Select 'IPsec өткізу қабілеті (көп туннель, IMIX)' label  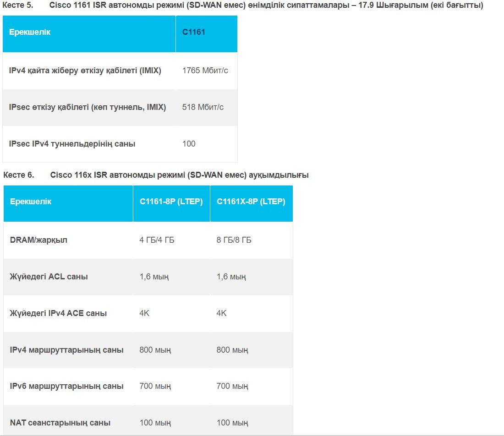pyautogui.click(x=88, y=107)
